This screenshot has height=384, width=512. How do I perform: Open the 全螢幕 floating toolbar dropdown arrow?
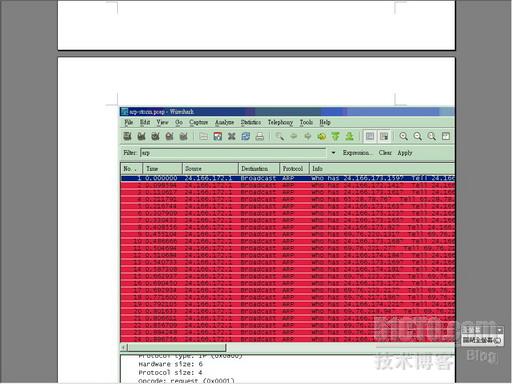click(499, 330)
